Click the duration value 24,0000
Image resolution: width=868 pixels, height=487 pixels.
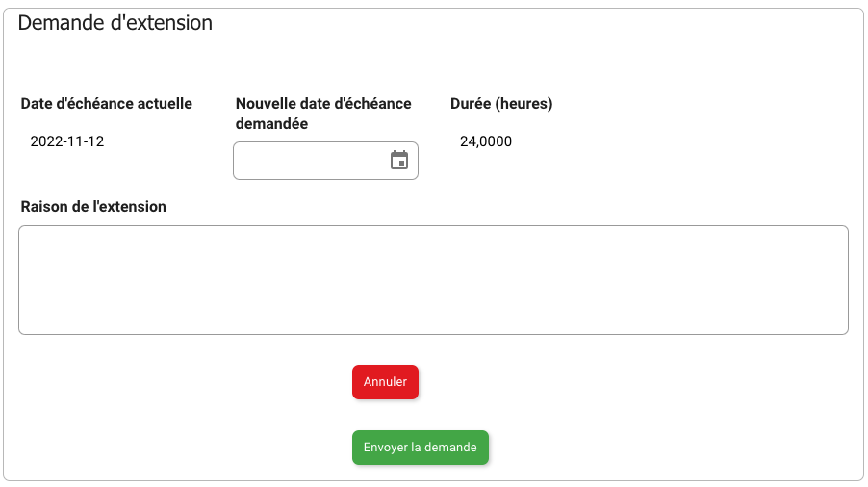point(486,141)
